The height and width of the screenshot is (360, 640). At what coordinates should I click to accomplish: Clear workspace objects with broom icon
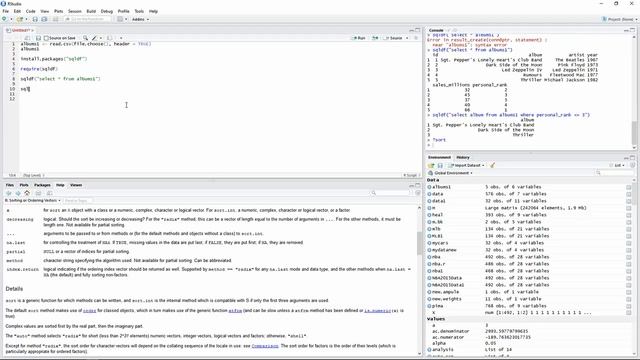(x=492, y=165)
